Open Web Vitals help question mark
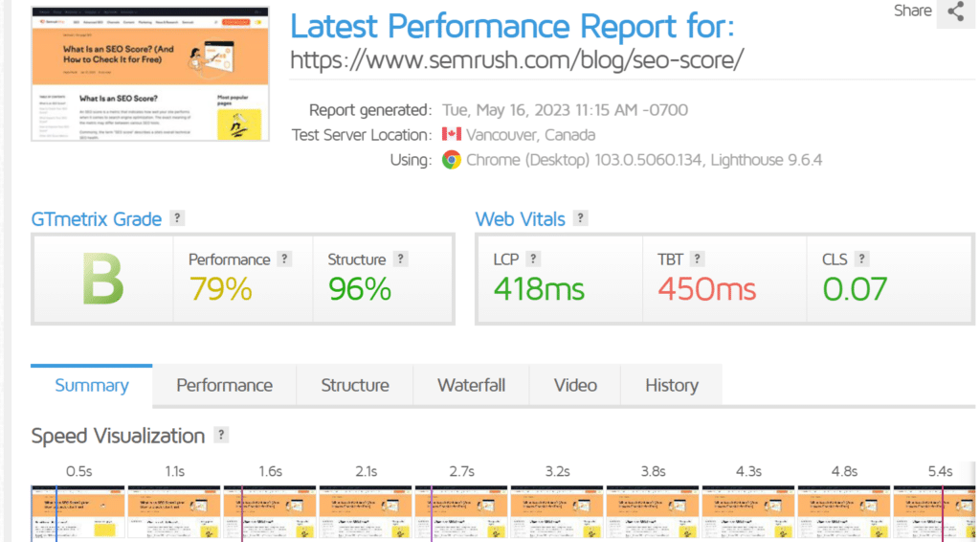Screen dimensions: 980x542 point(581,217)
